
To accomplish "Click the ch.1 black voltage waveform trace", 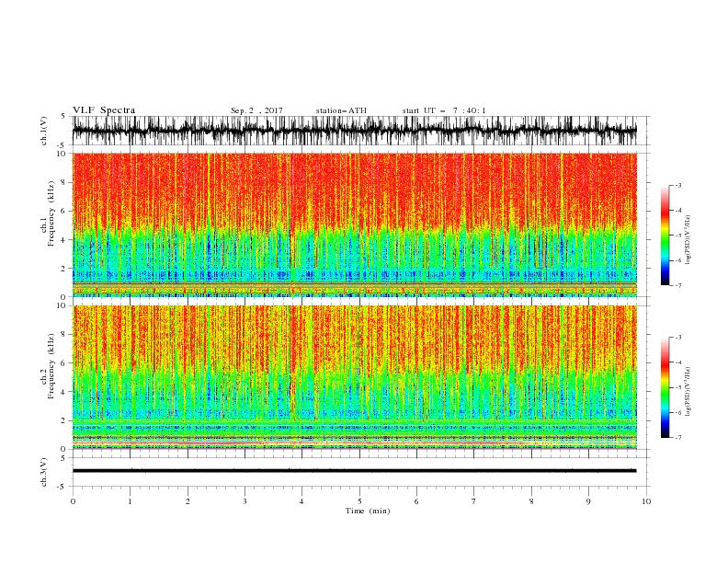I will [x=354, y=131].
